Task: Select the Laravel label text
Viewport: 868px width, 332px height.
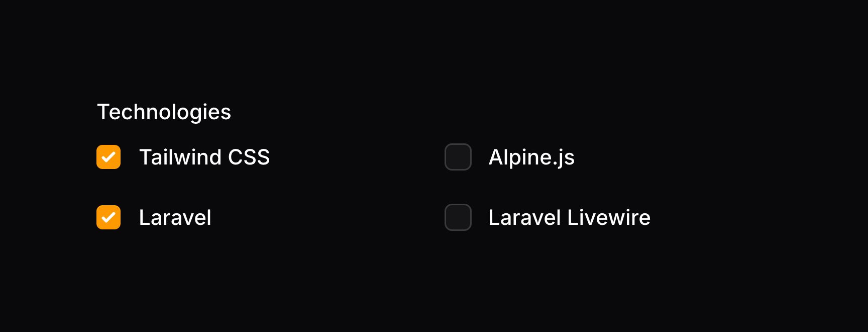Action: point(174,217)
